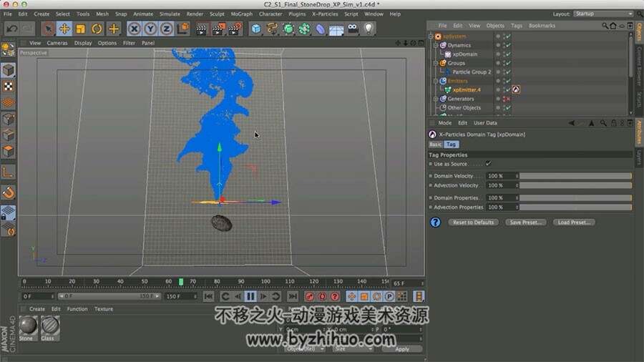Toggle Other Objects enable checkmark
644x362 pixels.
click(x=508, y=108)
